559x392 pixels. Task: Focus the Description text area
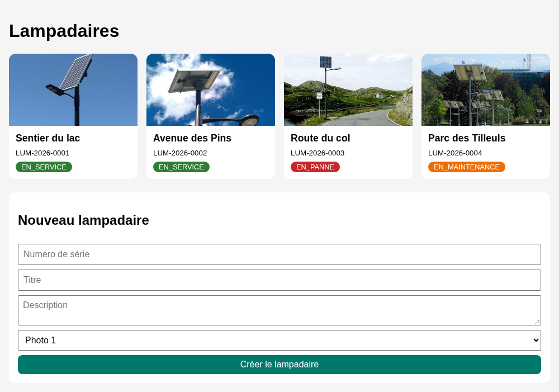[x=279, y=310]
